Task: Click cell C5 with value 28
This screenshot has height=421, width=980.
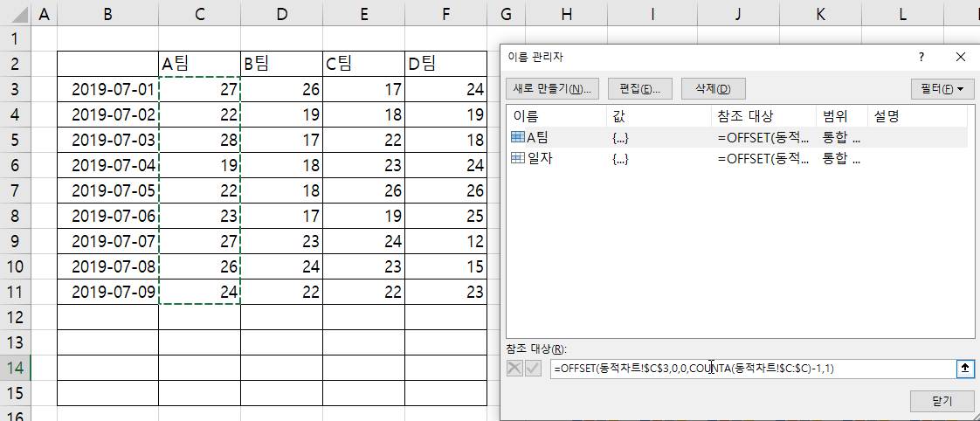Action: click(x=199, y=140)
